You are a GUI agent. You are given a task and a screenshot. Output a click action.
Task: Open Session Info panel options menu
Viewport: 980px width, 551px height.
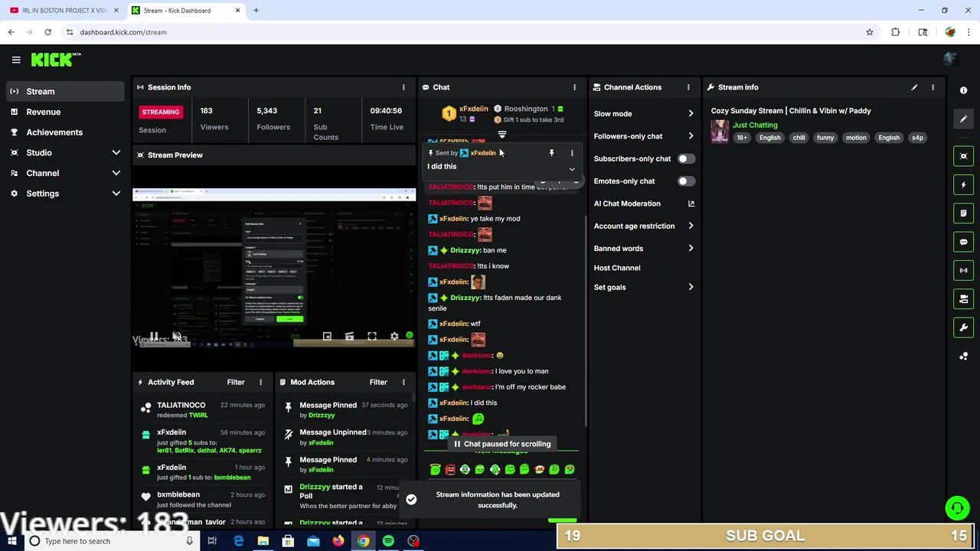403,87
